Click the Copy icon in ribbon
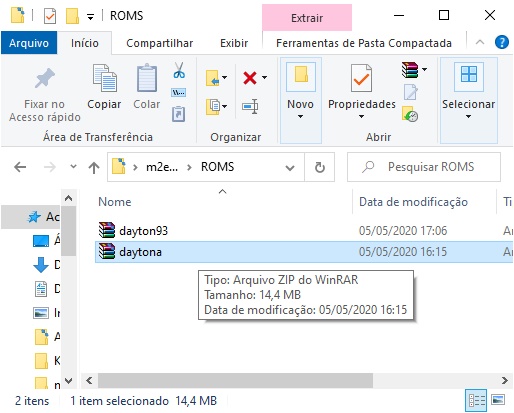The image size is (514, 413). (x=104, y=78)
